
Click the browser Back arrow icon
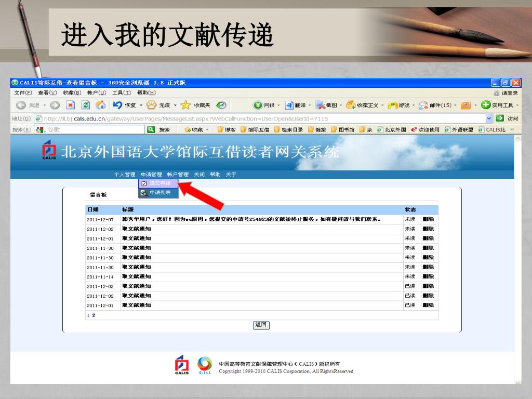click(21, 105)
